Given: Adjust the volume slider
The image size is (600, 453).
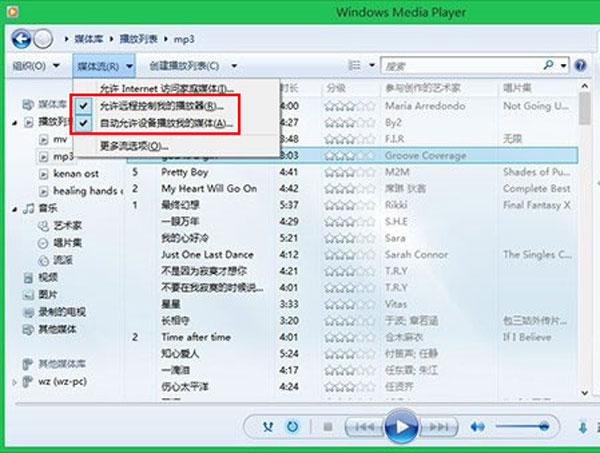Looking at the screenshot, I should tap(522, 426).
